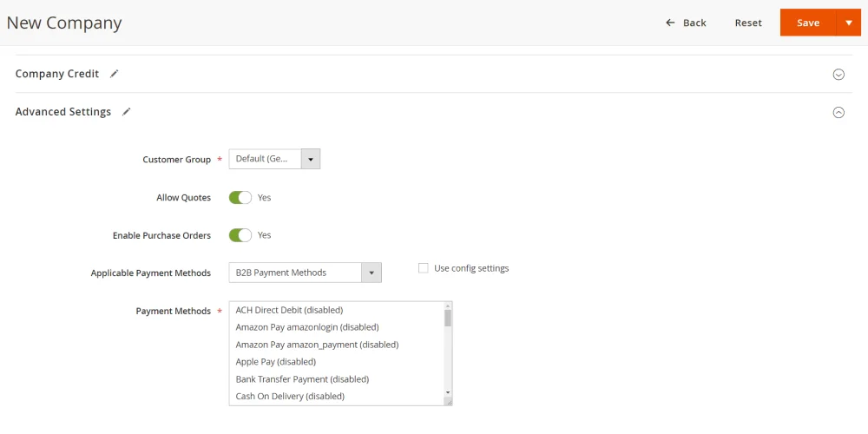This screenshot has width=868, height=434.
Task: Click the Reset button
Action: pyautogui.click(x=748, y=23)
